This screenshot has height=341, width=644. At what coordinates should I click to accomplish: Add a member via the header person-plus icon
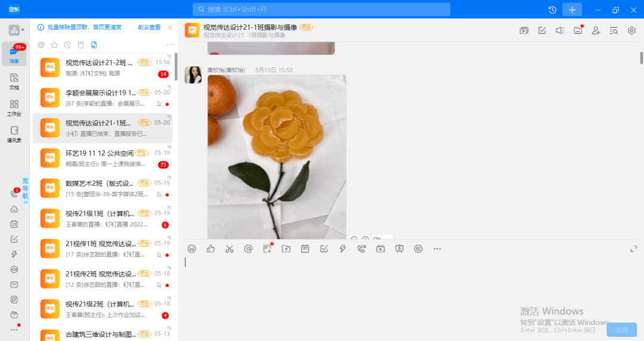pyautogui.click(x=596, y=30)
